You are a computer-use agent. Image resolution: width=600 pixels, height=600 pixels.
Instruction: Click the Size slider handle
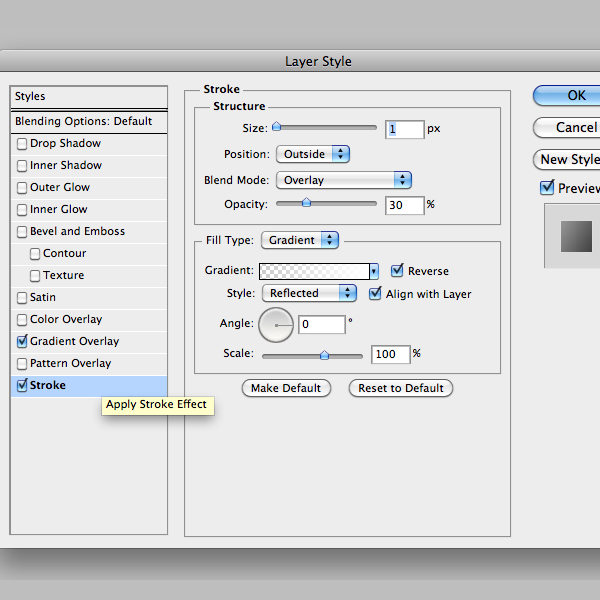(x=276, y=127)
